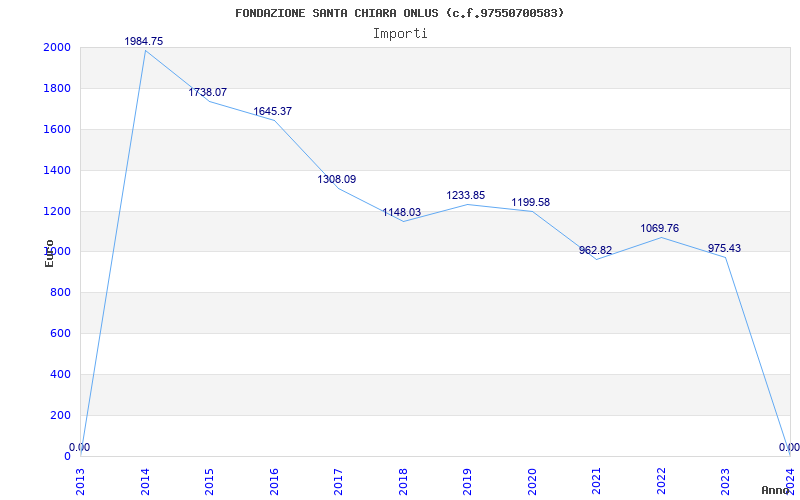
Task: Click the Importi subtitle
Action: tap(399, 34)
